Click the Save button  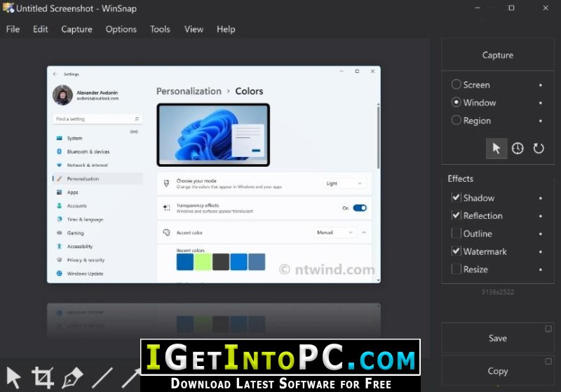click(497, 338)
